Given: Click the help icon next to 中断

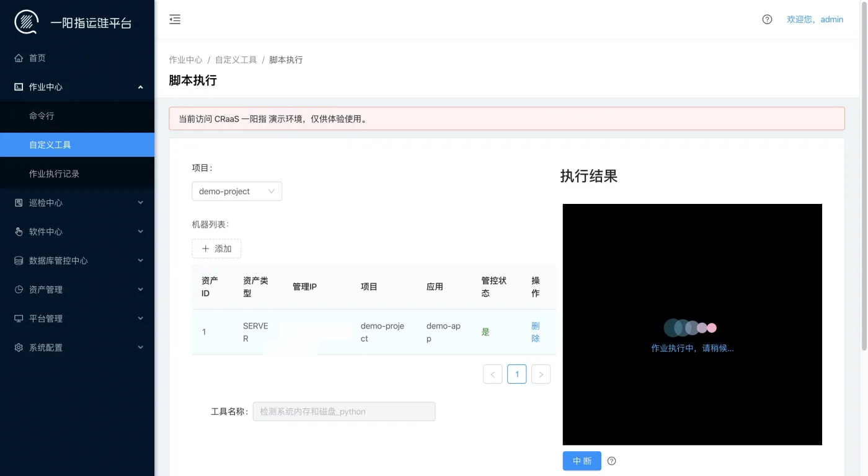Looking at the screenshot, I should pos(612,461).
